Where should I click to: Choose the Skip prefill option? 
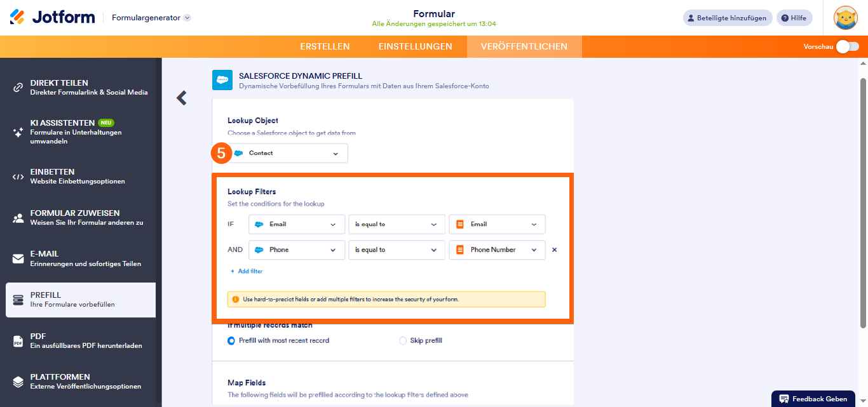[x=402, y=340]
